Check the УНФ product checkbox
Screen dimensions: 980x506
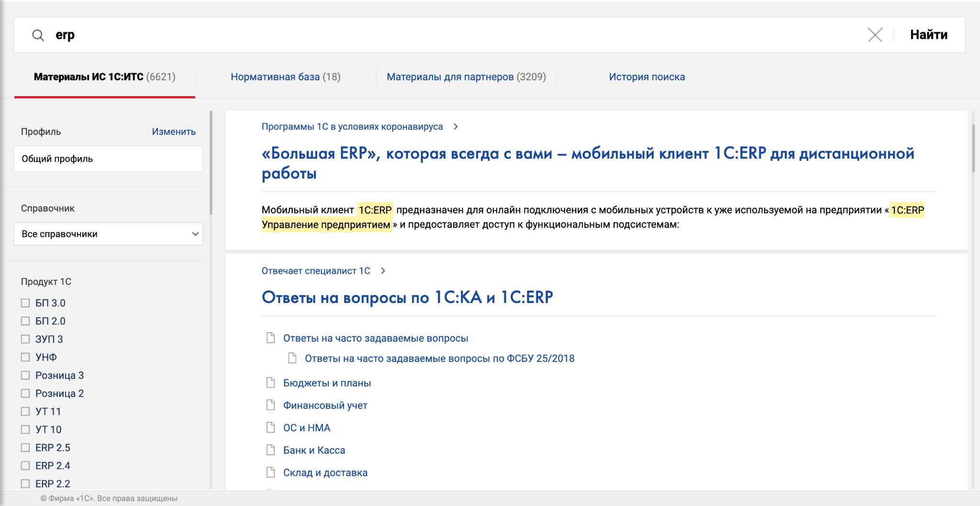tap(25, 357)
